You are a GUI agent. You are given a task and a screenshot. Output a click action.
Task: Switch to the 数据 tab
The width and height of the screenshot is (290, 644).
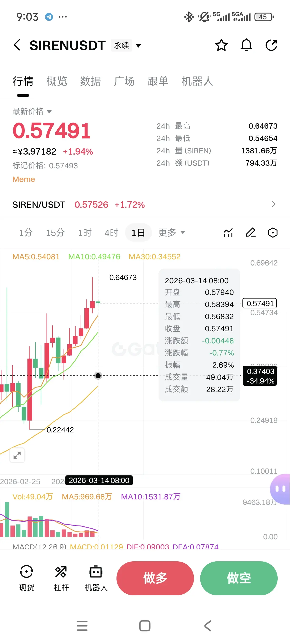coord(91,81)
